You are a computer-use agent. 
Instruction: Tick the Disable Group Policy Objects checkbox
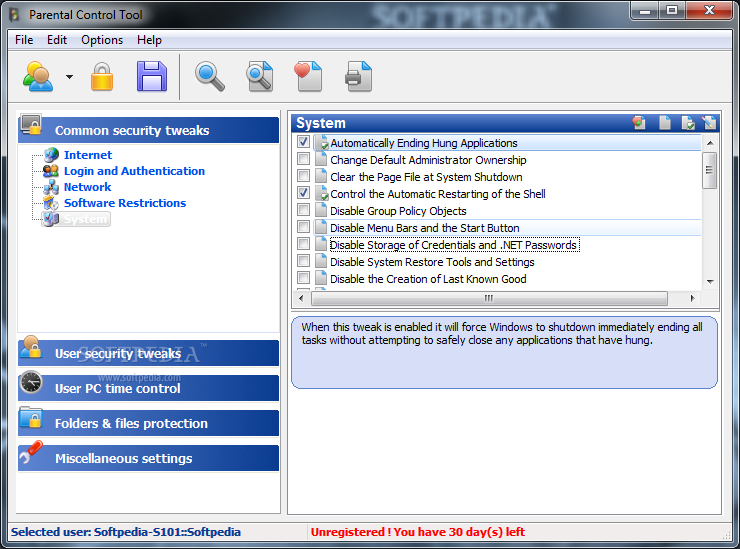click(303, 210)
